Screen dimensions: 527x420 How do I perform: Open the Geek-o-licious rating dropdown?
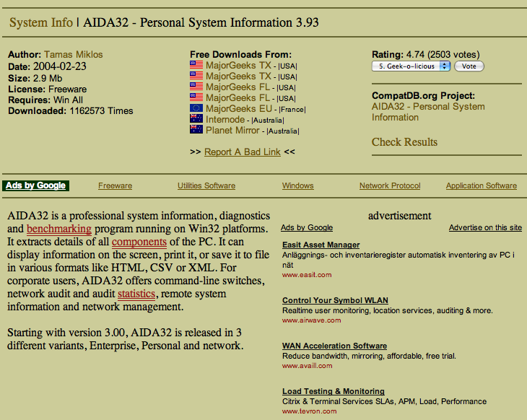pos(411,66)
